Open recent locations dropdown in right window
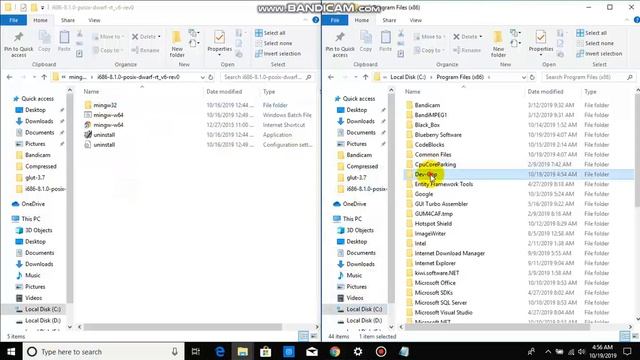This screenshot has width=640, height=360. pyautogui.click(x=356, y=77)
